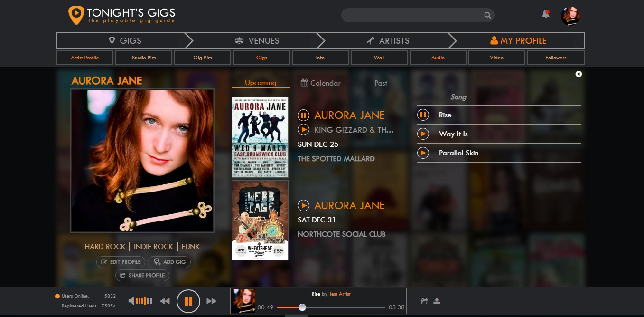
Task: Open The Spotted Mallard venue link
Action: point(336,159)
